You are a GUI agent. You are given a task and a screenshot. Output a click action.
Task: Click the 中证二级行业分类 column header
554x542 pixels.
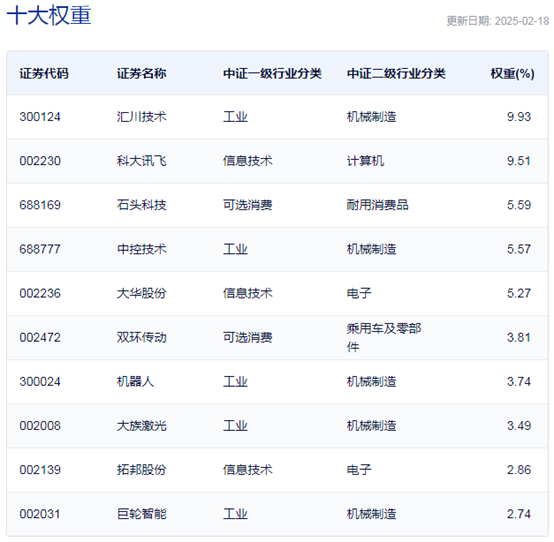pyautogui.click(x=396, y=73)
